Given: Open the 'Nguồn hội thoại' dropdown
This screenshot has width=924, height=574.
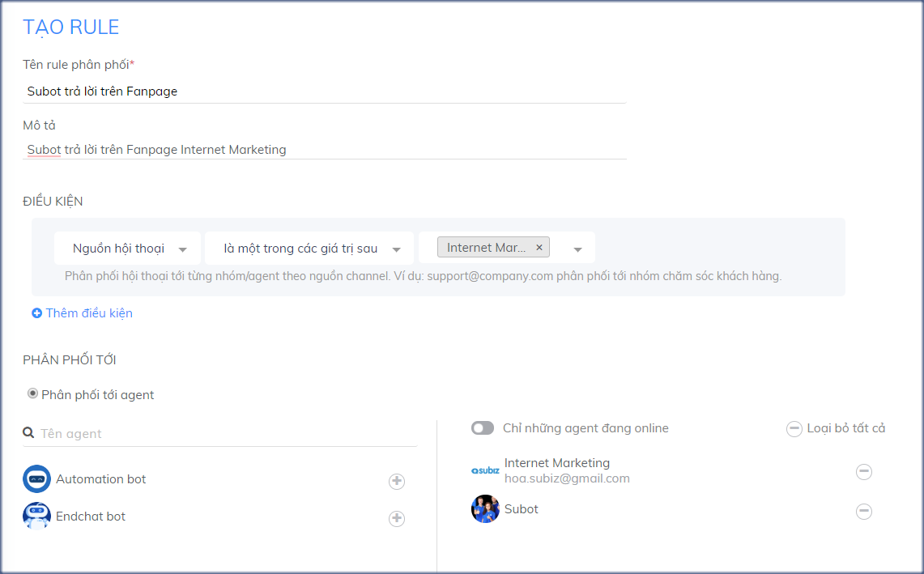Looking at the screenshot, I should pyautogui.click(x=130, y=249).
